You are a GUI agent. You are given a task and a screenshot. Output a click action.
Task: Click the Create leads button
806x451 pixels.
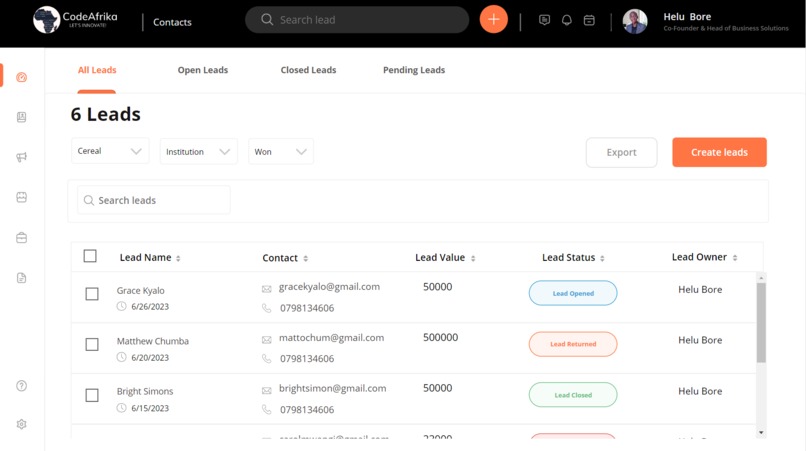point(719,152)
